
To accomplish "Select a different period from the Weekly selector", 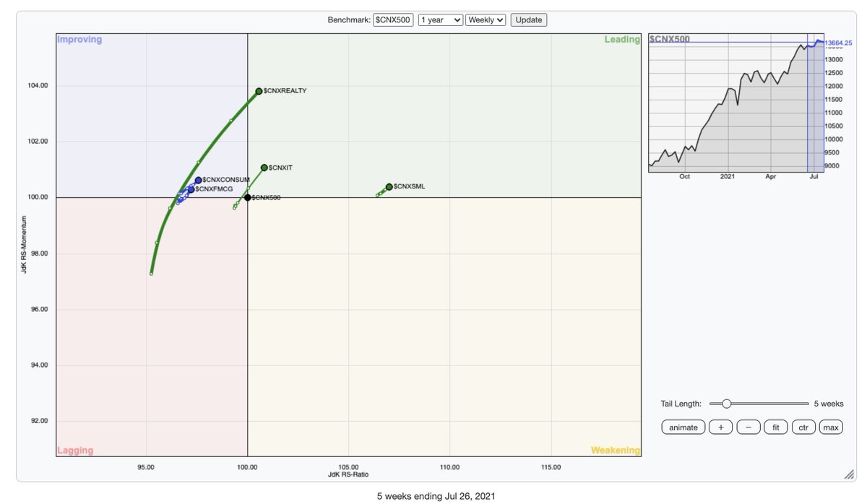I will click(485, 19).
